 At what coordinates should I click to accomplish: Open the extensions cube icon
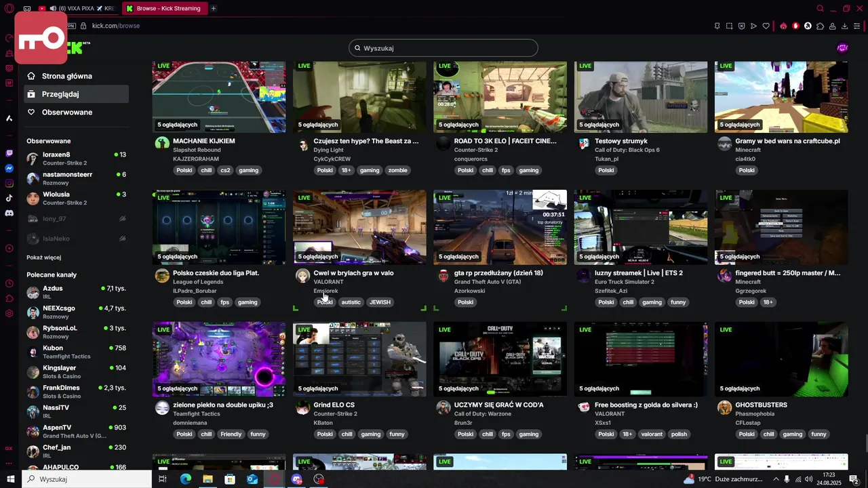tap(820, 26)
